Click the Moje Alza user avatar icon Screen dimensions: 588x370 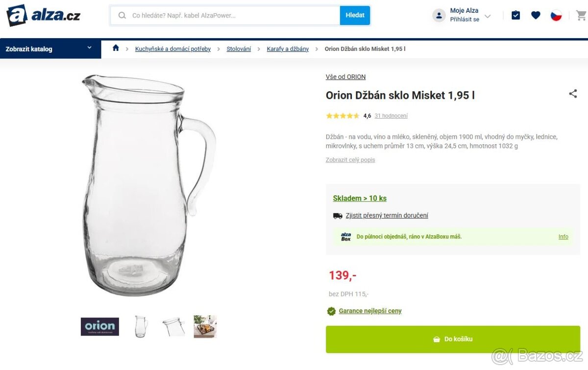(439, 15)
